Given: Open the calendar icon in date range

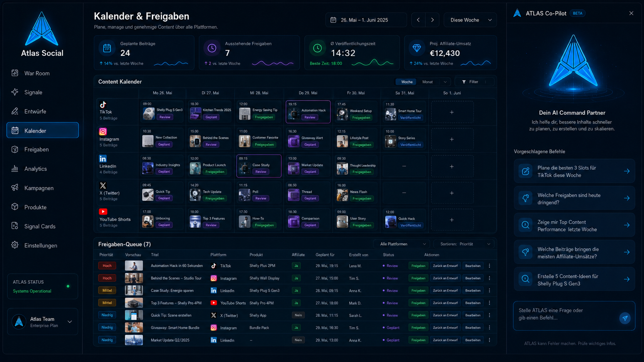Looking at the screenshot, I should [x=334, y=20].
